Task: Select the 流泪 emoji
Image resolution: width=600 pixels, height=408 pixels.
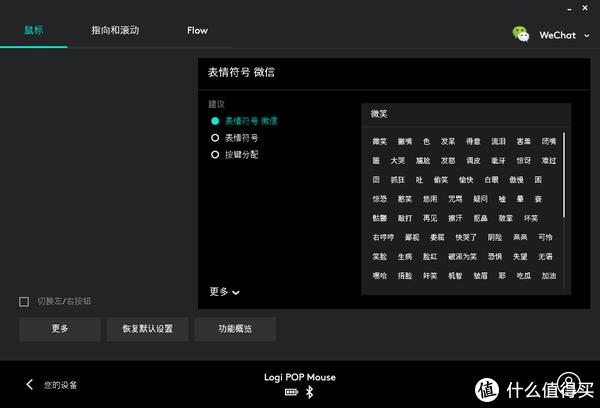Action: [x=498, y=142]
